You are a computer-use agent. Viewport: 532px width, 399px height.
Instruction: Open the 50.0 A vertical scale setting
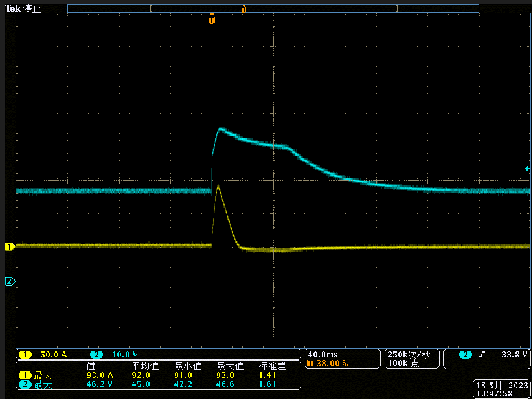point(53,355)
